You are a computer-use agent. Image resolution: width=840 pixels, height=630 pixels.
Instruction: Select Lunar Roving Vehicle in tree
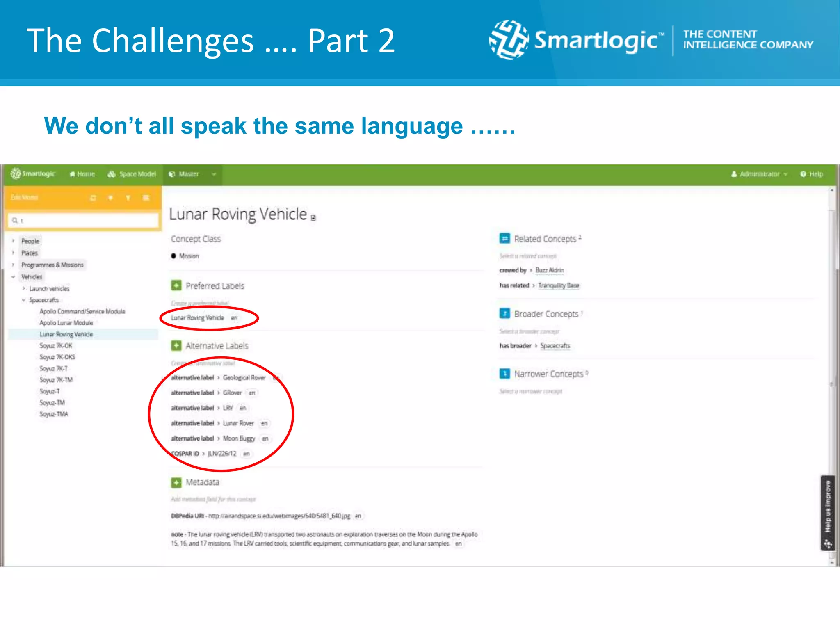click(x=66, y=334)
